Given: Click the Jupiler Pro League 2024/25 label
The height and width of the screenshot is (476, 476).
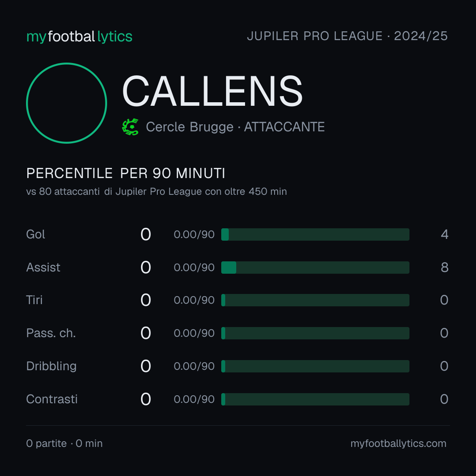Looking at the screenshot, I should coord(347,36).
